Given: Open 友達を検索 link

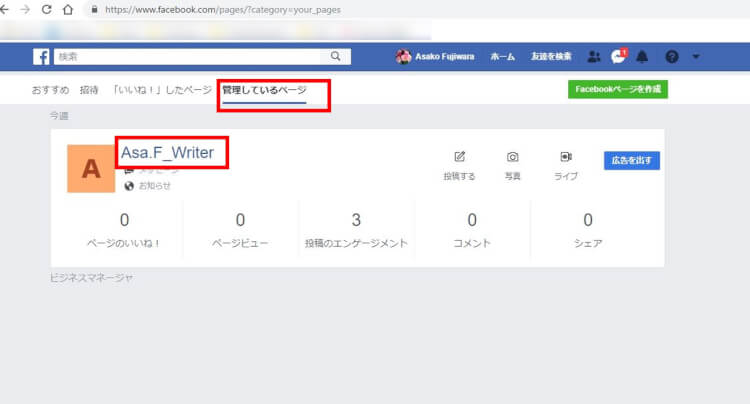Looking at the screenshot, I should tap(551, 56).
